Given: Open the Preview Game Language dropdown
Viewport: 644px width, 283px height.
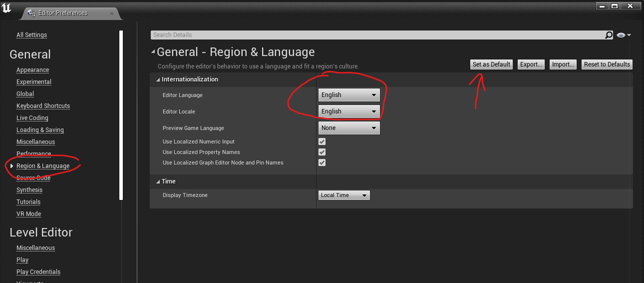Looking at the screenshot, I should pyautogui.click(x=349, y=128).
